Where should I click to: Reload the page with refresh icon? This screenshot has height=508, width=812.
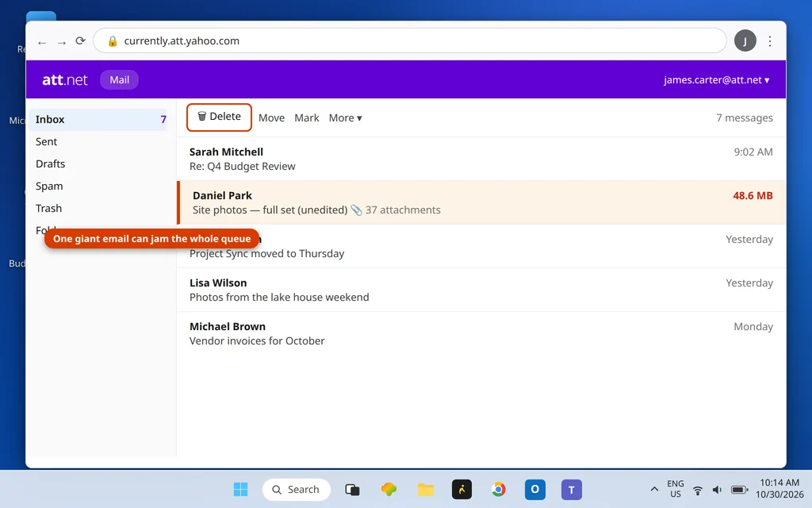pyautogui.click(x=80, y=41)
